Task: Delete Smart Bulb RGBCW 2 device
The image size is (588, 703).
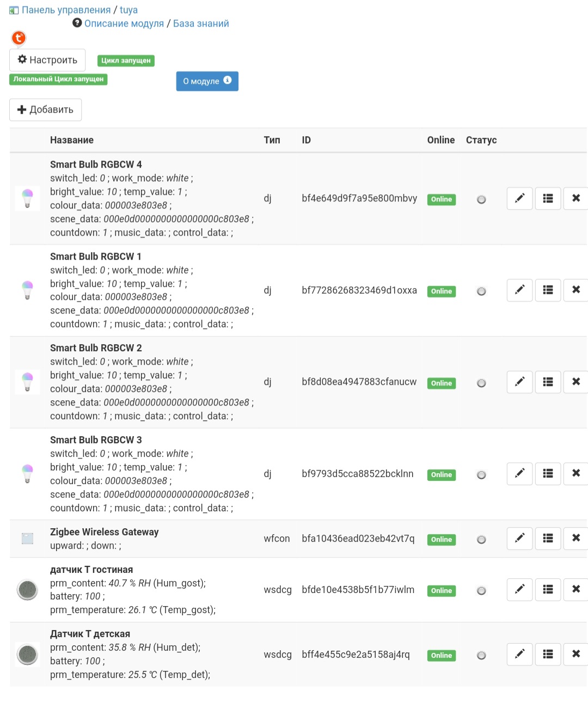Action: (575, 382)
